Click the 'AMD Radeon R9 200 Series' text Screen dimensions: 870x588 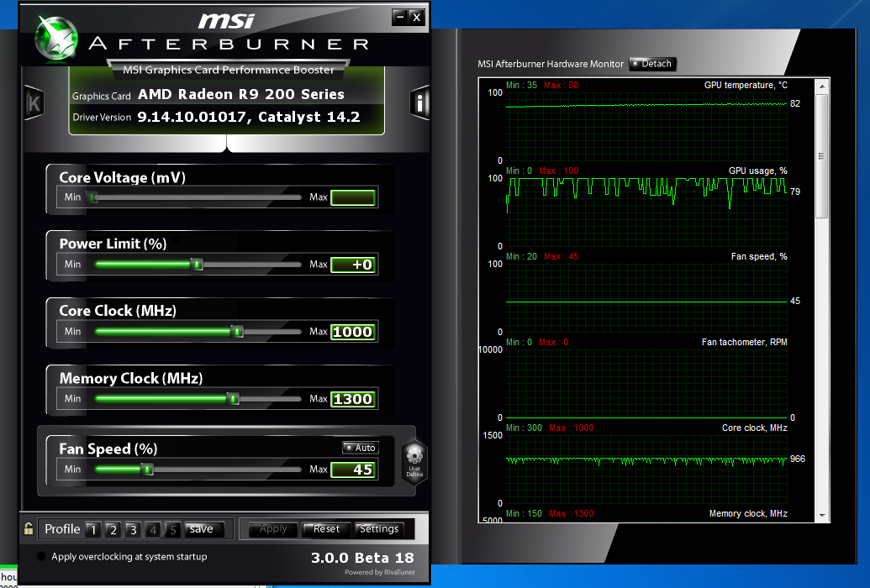click(x=241, y=94)
